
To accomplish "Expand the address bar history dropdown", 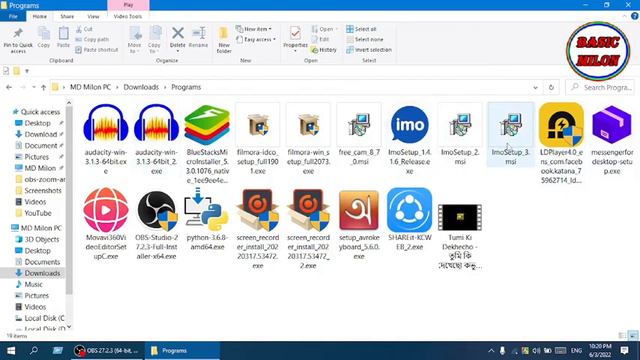I will 535,87.
